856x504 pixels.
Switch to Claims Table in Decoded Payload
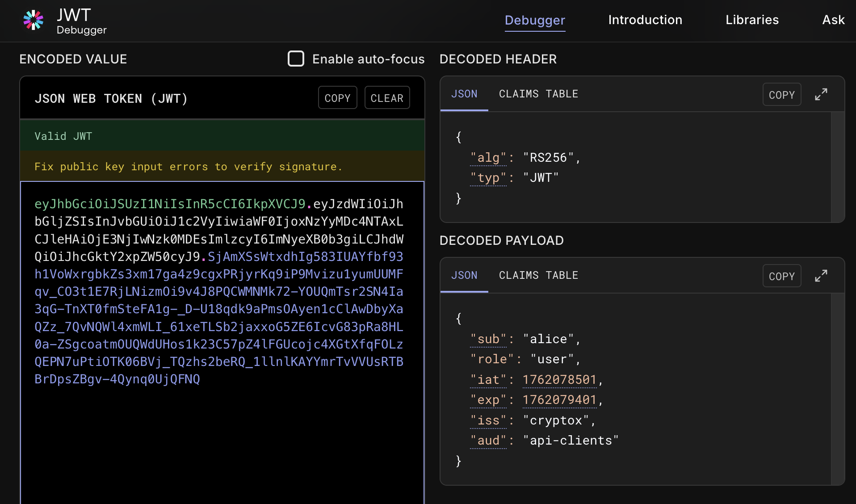pos(538,275)
